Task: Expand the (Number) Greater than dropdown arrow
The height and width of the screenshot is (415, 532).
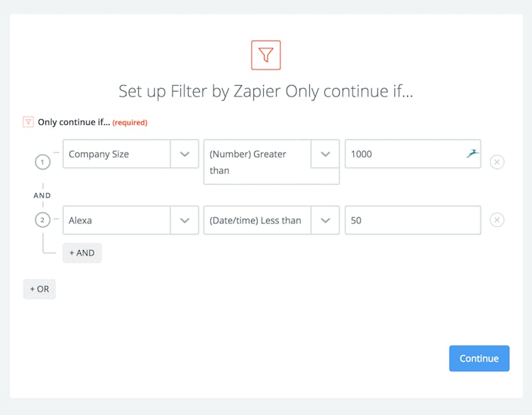Action: (325, 154)
